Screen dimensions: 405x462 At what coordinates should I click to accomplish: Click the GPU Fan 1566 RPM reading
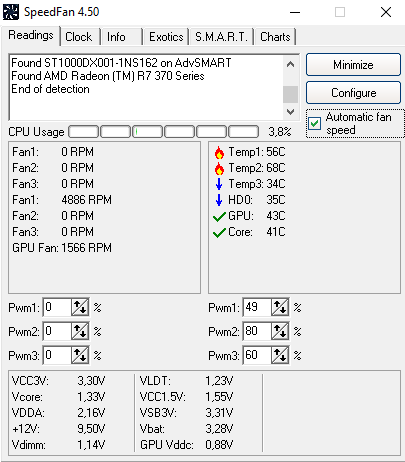(x=62, y=248)
